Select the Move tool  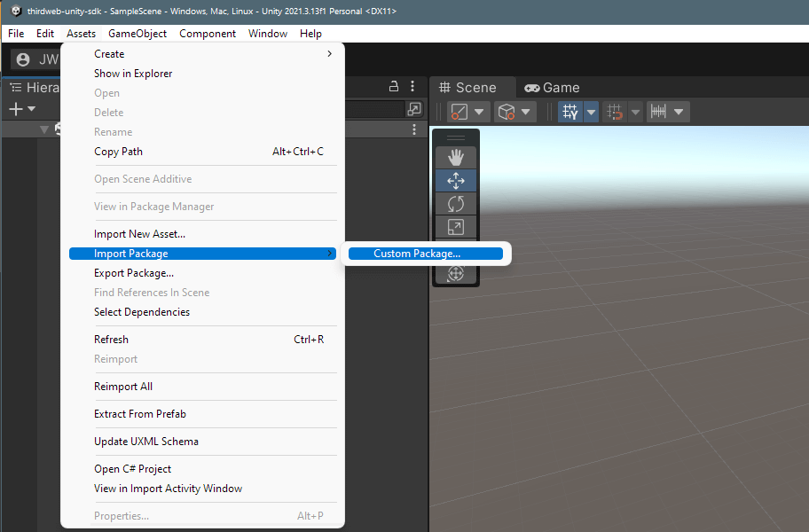click(456, 180)
